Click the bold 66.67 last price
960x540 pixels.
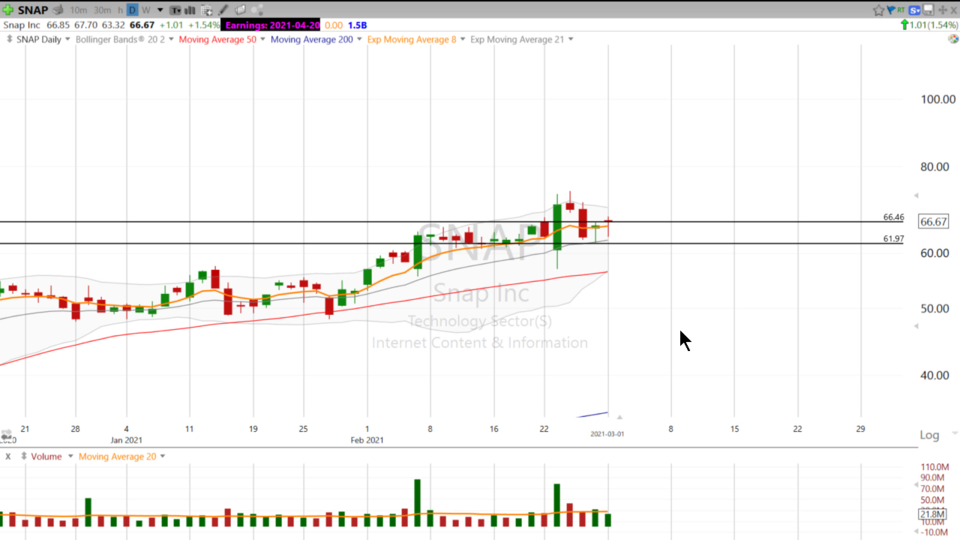point(142,25)
